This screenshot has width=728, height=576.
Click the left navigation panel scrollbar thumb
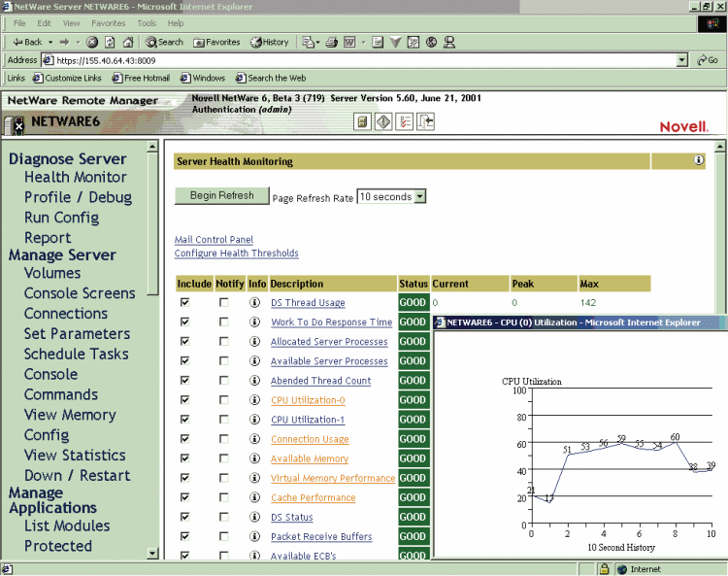click(x=152, y=223)
